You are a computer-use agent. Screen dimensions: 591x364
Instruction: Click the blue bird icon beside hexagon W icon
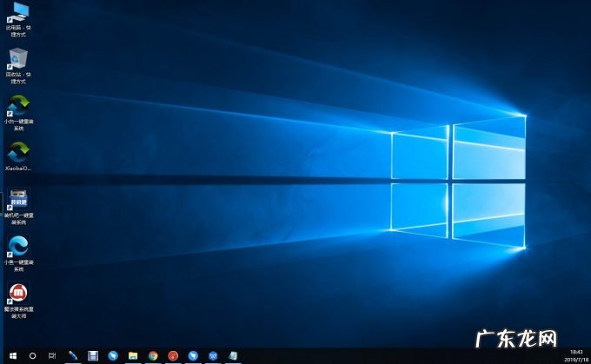click(x=193, y=355)
